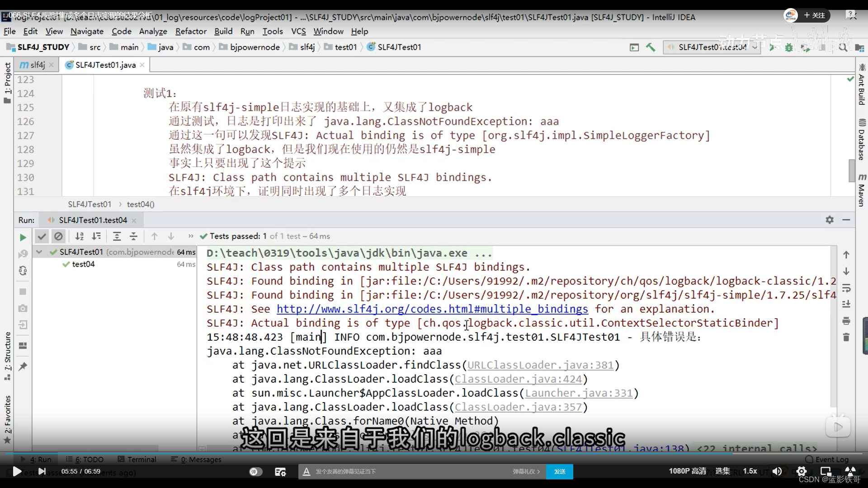This screenshot has width=868, height=488.
Task: Open the URLClassLoader.java:381 stack link
Action: pyautogui.click(x=540, y=365)
